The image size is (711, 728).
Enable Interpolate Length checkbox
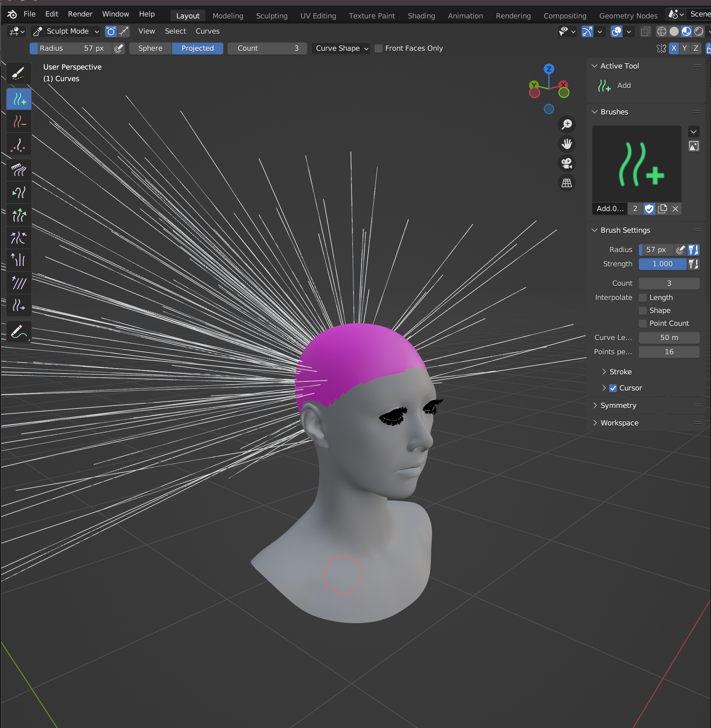point(643,298)
